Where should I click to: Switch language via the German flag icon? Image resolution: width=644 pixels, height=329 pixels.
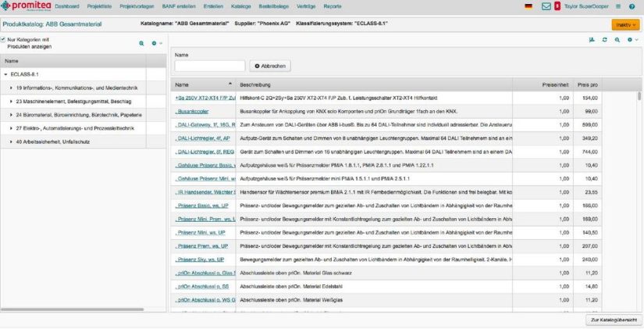pos(528,6)
